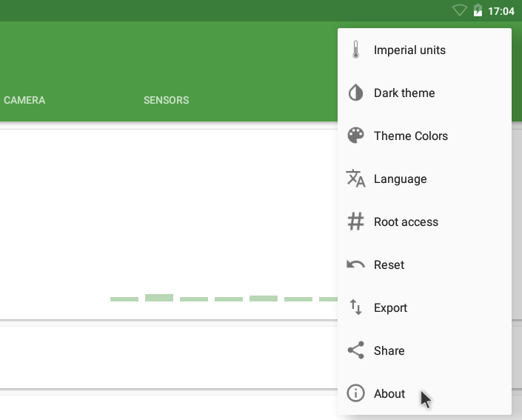Switch to the SENSORS tab
The height and width of the screenshot is (420, 522).
pos(166,100)
